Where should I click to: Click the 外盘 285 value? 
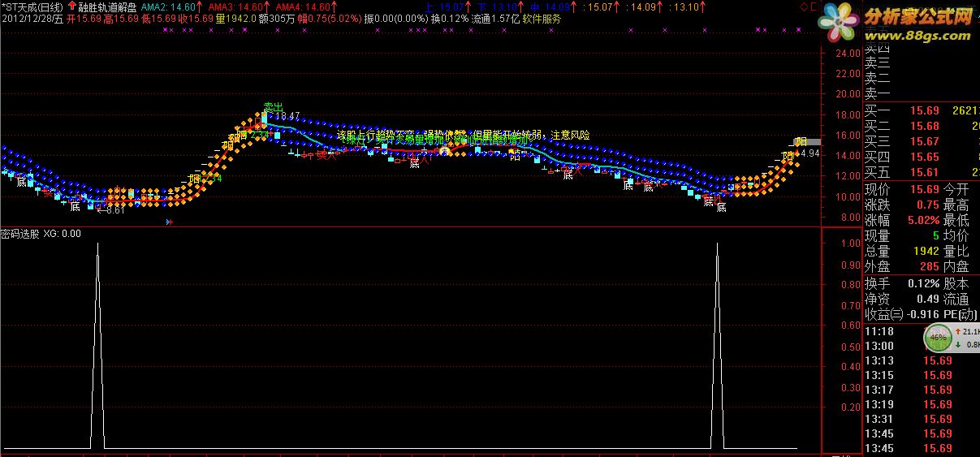pos(930,266)
